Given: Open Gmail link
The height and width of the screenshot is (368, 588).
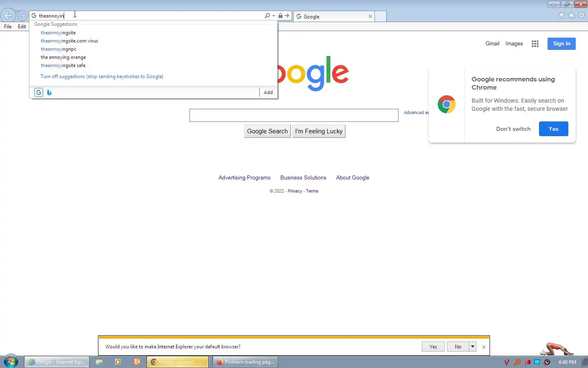Looking at the screenshot, I should [x=492, y=43].
